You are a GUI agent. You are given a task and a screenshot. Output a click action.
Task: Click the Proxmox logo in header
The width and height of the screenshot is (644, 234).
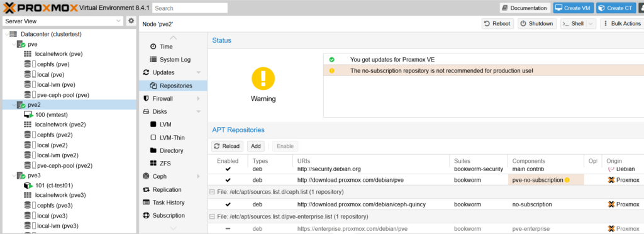tap(40, 8)
